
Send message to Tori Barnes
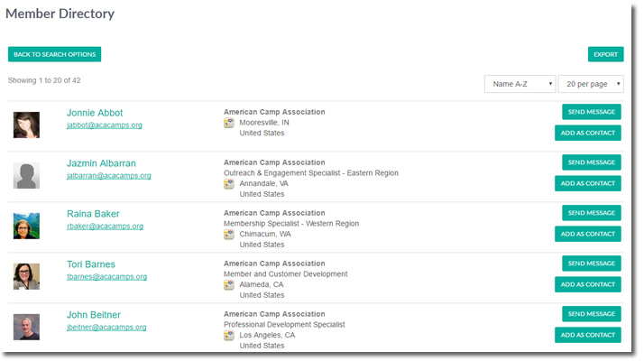(592, 264)
